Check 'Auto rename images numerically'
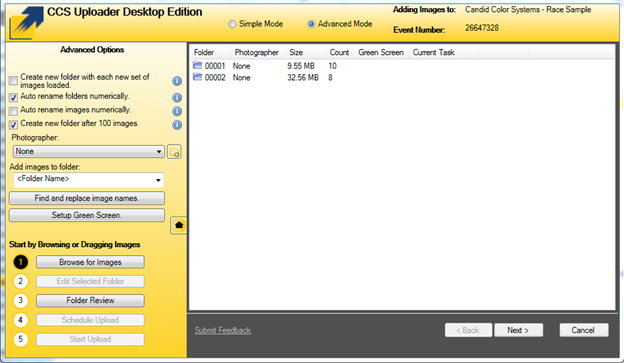 coord(14,111)
